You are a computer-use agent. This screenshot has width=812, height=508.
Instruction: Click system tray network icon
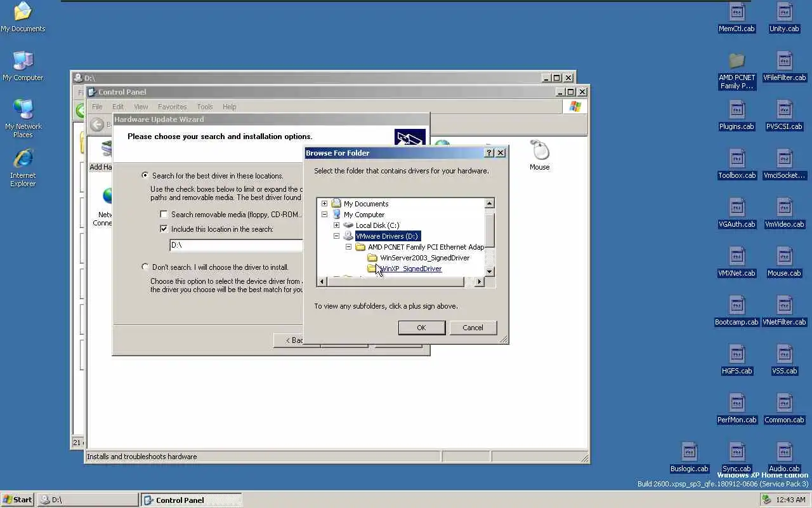pos(766,500)
